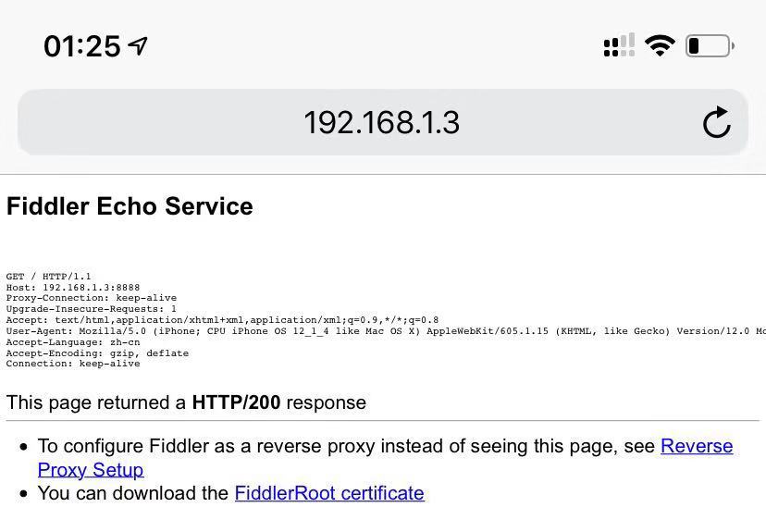This screenshot has height=532, width=766.
Task: Tap the Upgrade-Insecure-Requests: 1 line
Action: tap(92, 309)
